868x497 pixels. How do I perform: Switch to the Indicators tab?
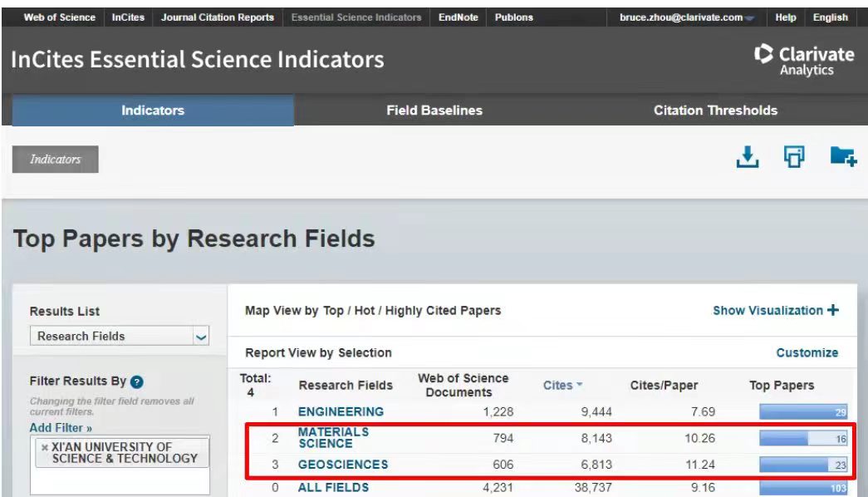click(x=153, y=111)
